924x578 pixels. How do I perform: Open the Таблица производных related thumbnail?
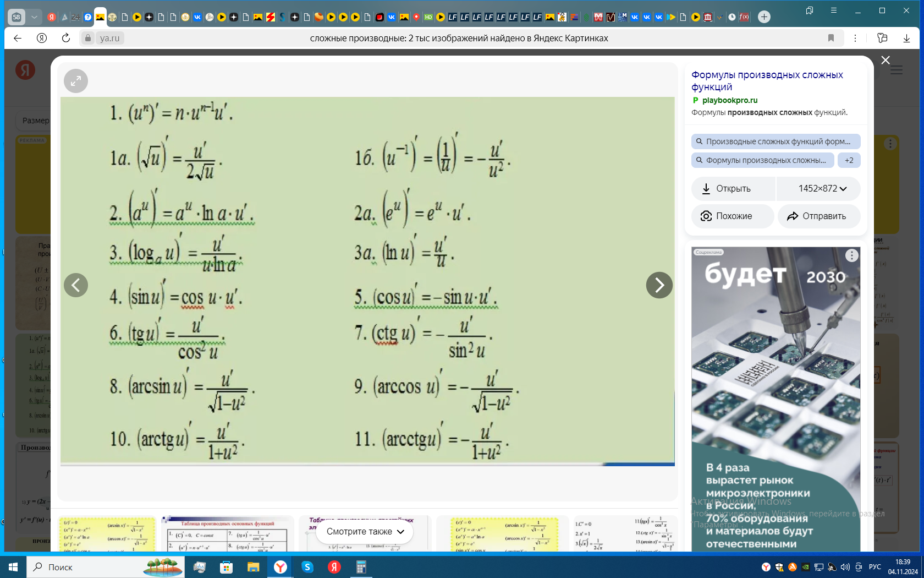tap(228, 534)
